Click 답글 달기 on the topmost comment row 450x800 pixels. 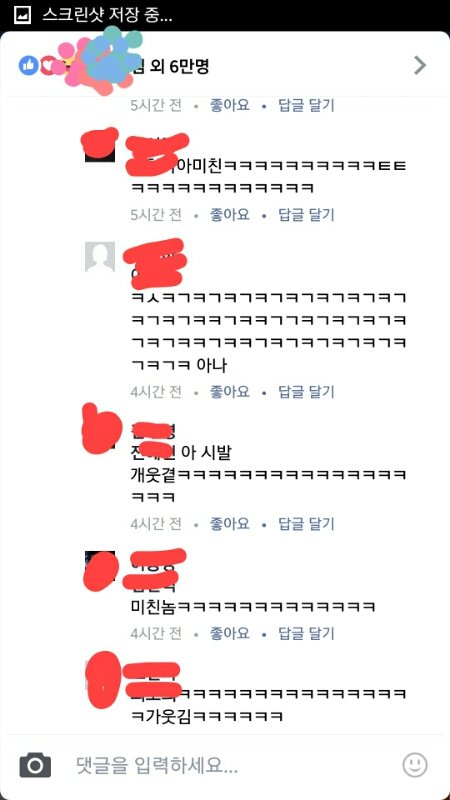306,105
